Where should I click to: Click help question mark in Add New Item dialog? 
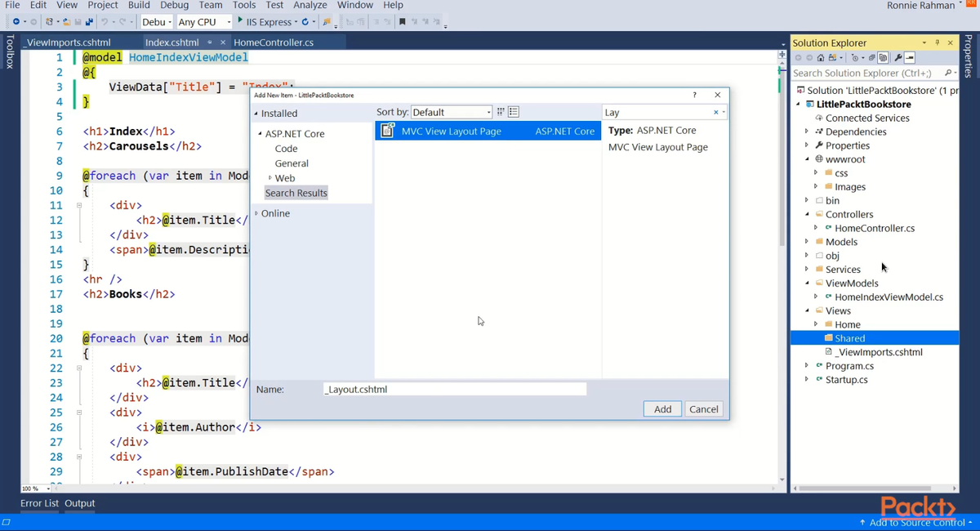click(694, 95)
